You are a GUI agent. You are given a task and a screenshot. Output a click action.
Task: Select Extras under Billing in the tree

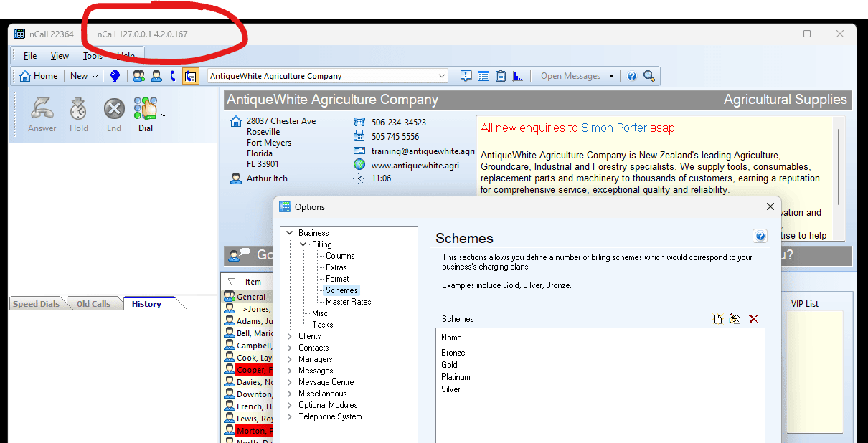tap(336, 267)
